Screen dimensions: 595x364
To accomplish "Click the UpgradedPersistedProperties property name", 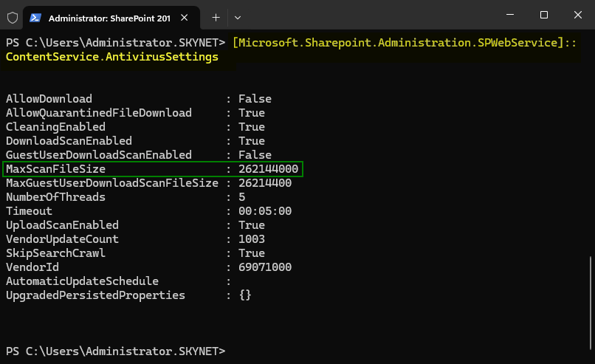I will pyautogui.click(x=95, y=295).
